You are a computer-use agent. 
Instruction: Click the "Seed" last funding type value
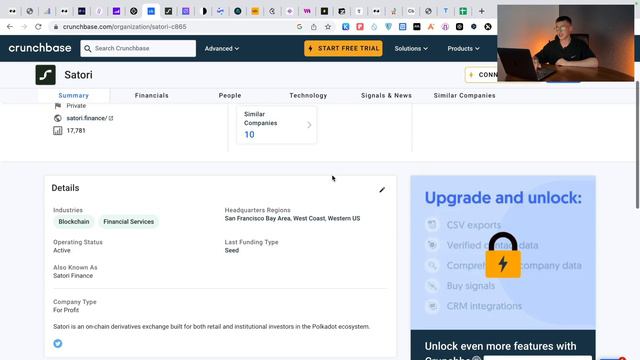[232, 251]
